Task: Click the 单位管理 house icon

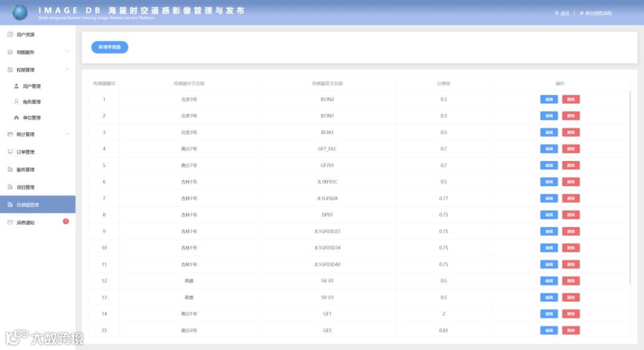Action: (17, 117)
